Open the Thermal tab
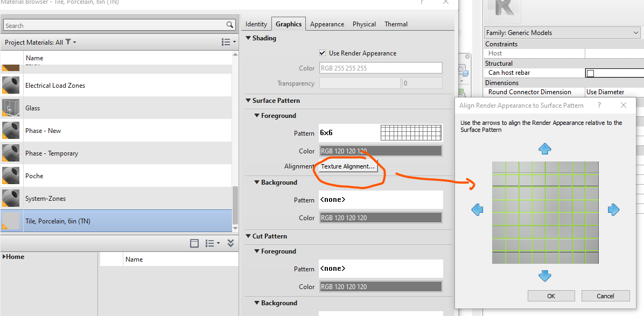Viewport: 644px width, 316px height. tap(396, 24)
